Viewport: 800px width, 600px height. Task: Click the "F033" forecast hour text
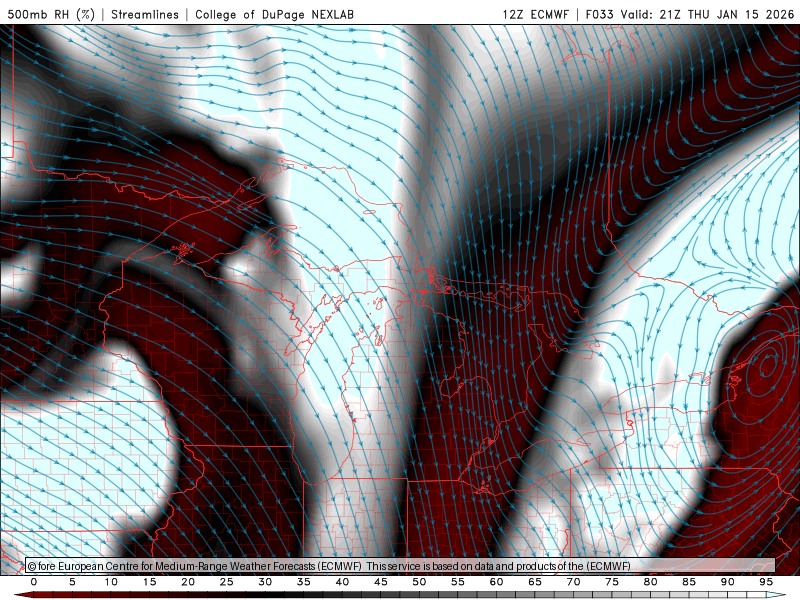coord(599,14)
